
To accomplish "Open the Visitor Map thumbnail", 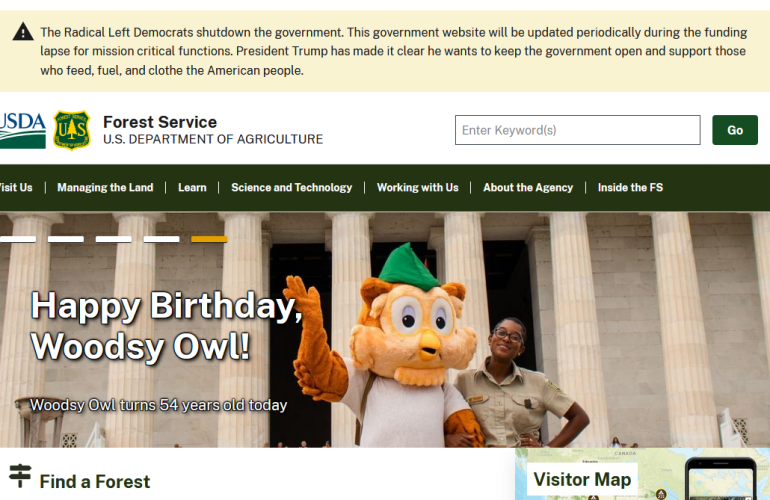I will [642, 474].
